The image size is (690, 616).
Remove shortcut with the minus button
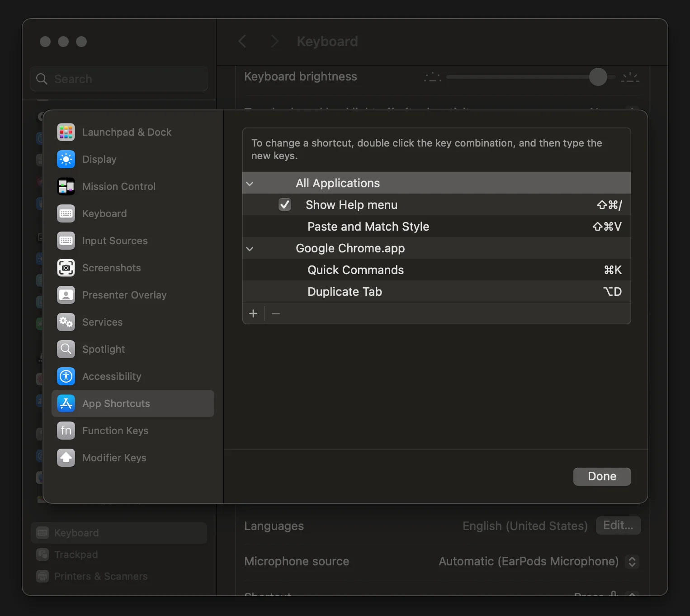click(x=276, y=313)
